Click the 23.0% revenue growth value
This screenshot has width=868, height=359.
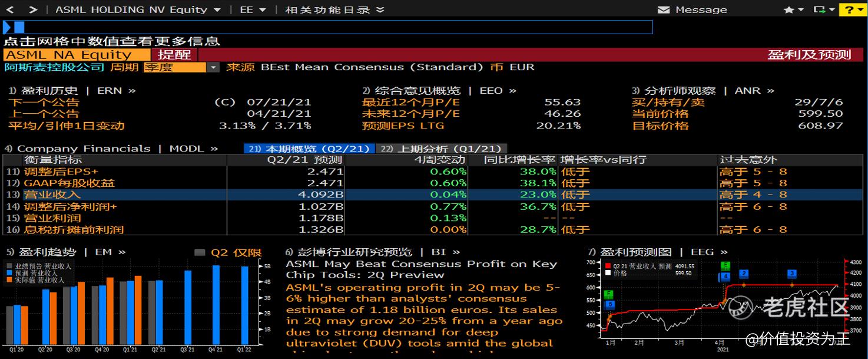(x=538, y=195)
